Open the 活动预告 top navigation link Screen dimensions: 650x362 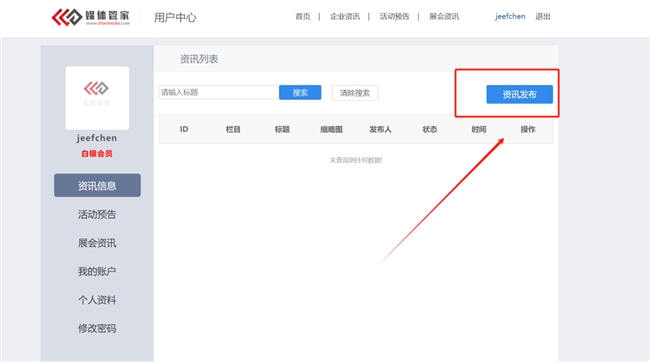tap(394, 17)
